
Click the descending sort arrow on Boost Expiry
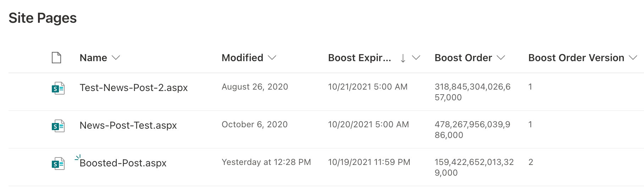(403, 58)
